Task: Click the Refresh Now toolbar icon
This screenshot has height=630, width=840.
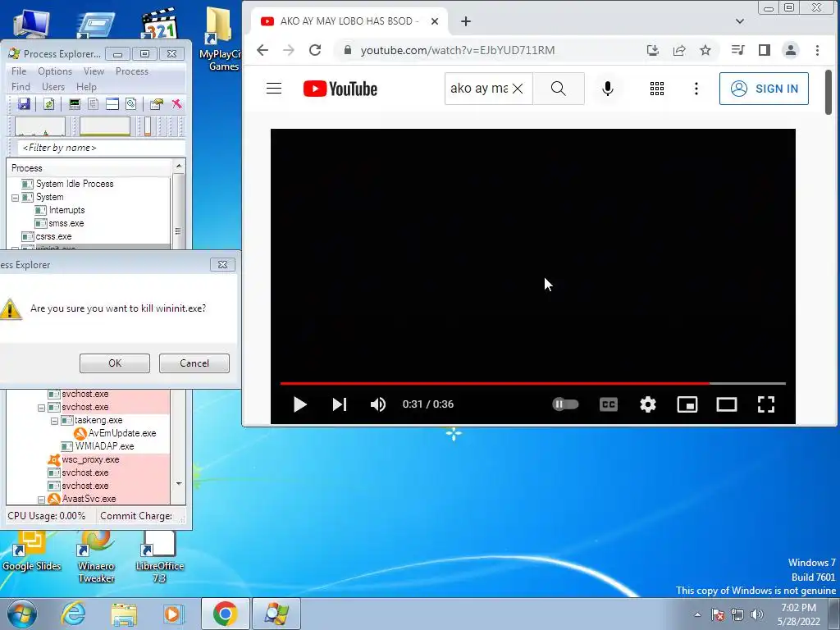Action: click(48, 104)
